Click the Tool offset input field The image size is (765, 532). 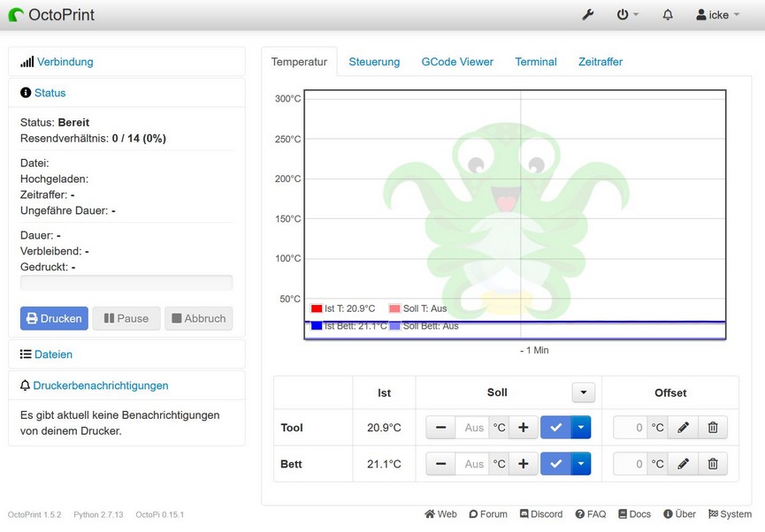coord(631,428)
